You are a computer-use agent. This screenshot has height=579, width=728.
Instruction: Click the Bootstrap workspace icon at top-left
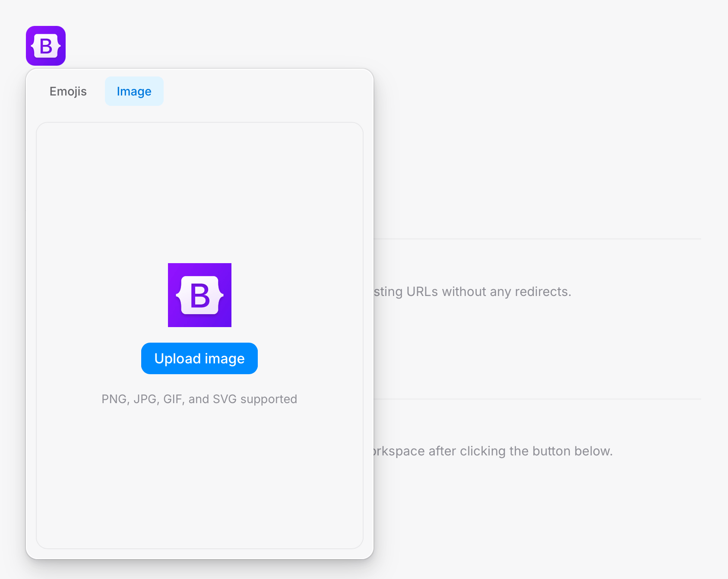coord(46,46)
